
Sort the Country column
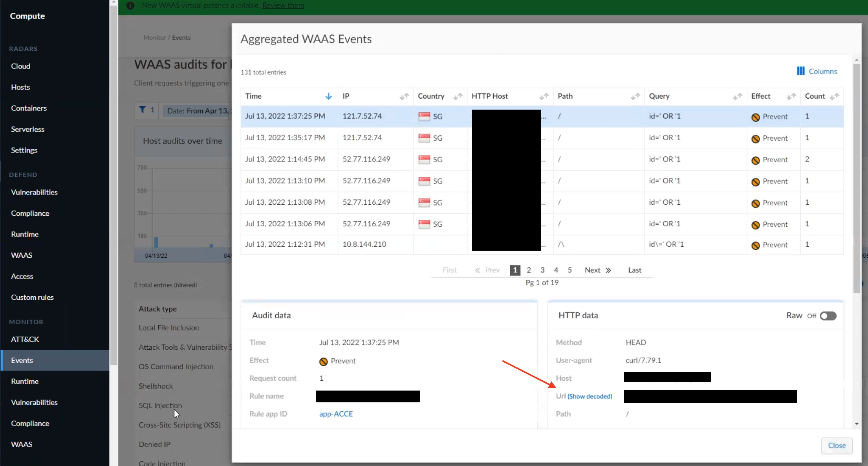tap(458, 96)
